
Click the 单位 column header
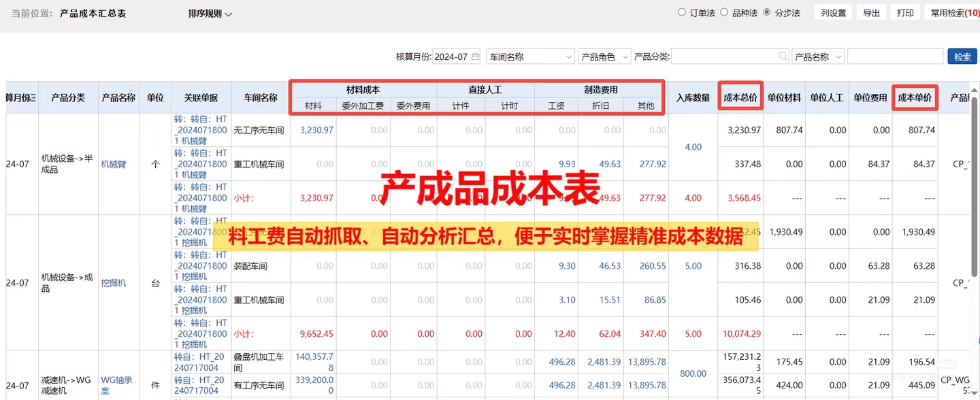[x=155, y=98]
